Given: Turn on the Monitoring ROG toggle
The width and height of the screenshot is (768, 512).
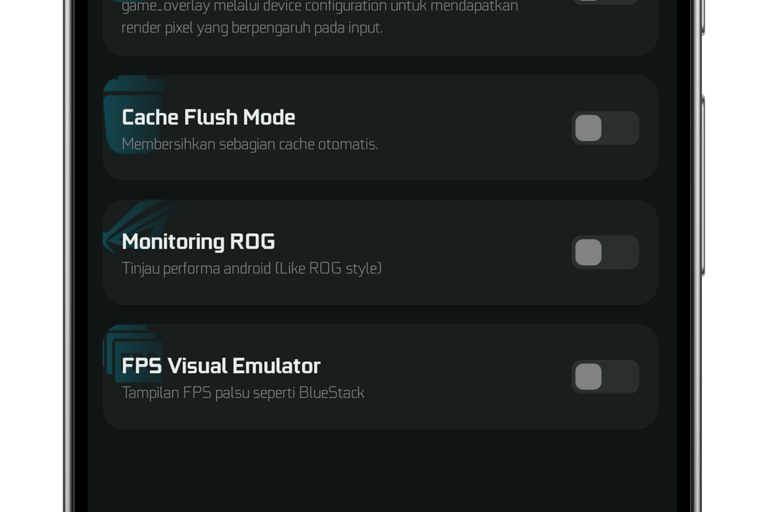Looking at the screenshot, I should [605, 252].
